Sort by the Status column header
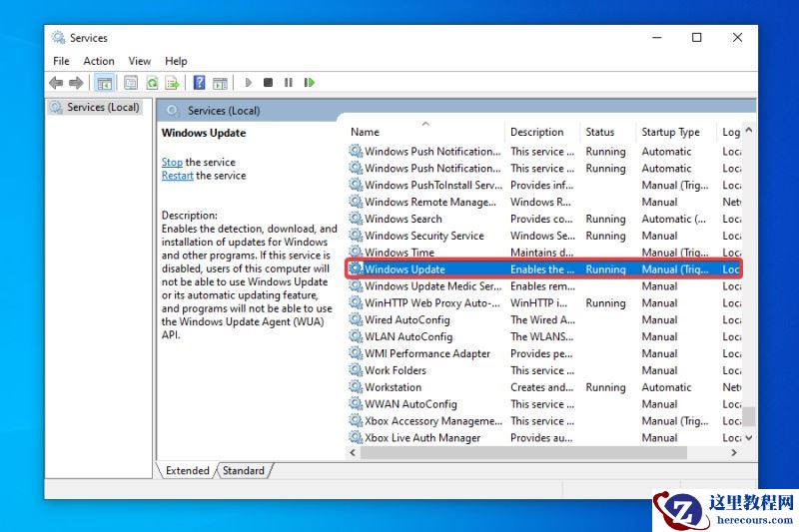Image resolution: width=799 pixels, height=532 pixels. coord(608,132)
